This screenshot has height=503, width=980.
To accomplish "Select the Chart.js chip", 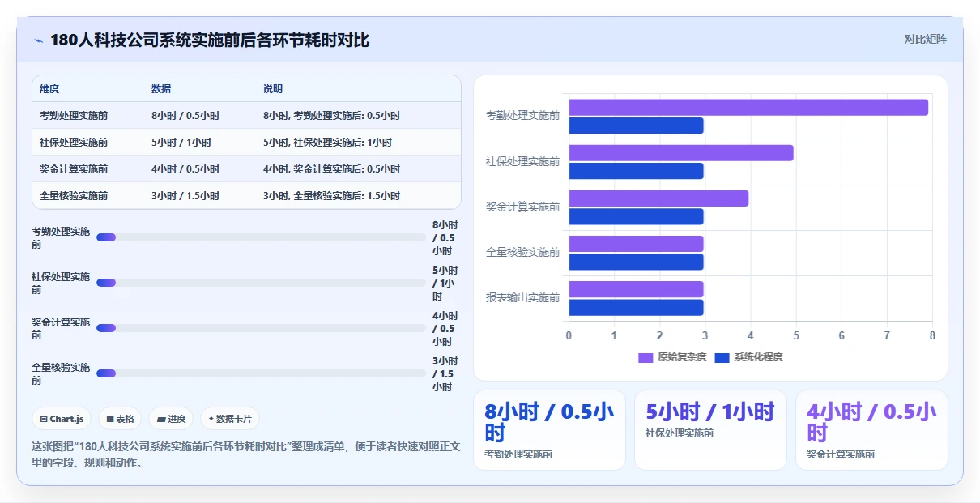I will click(x=62, y=419).
